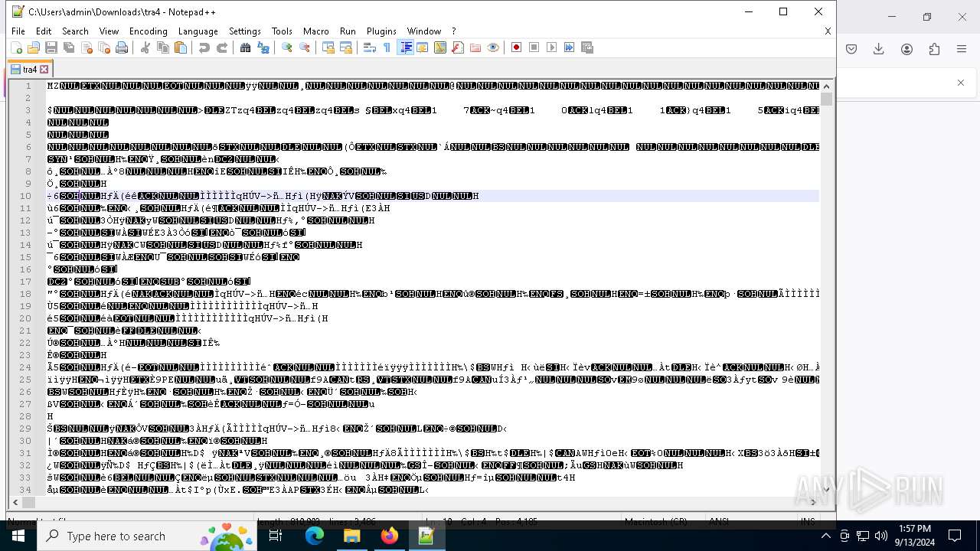This screenshot has width=980, height=551.
Task: Open Folder as Workspace icon
Action: [x=475, y=47]
